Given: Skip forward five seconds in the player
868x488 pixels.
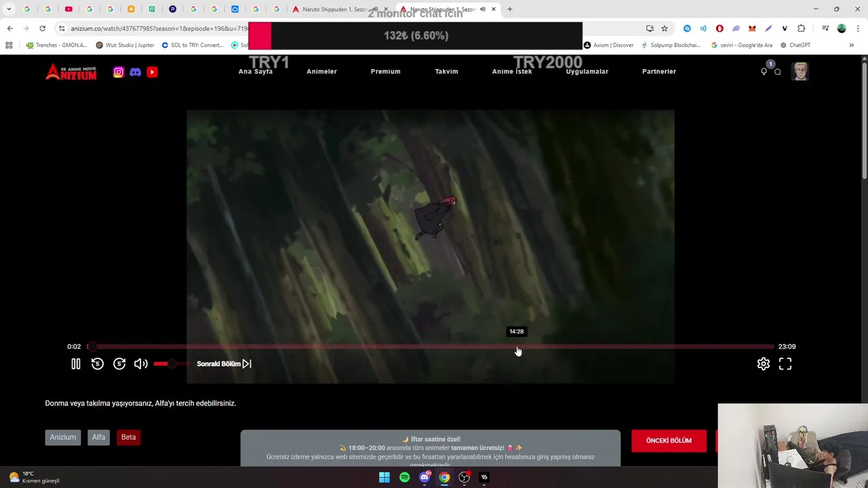Looking at the screenshot, I should (119, 364).
